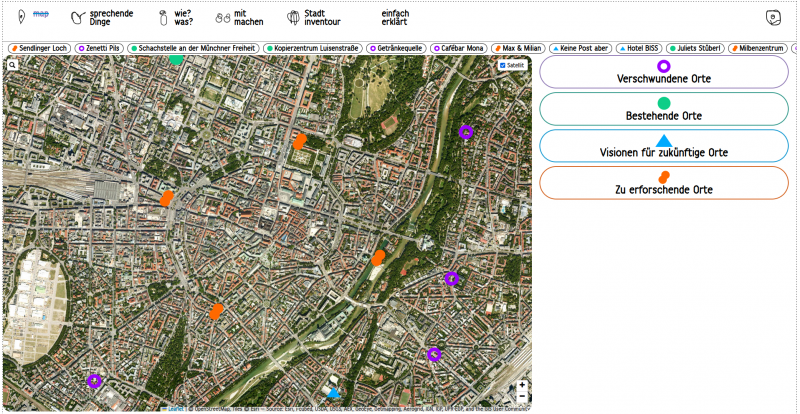Click the orange marker near the train station

click(x=166, y=198)
